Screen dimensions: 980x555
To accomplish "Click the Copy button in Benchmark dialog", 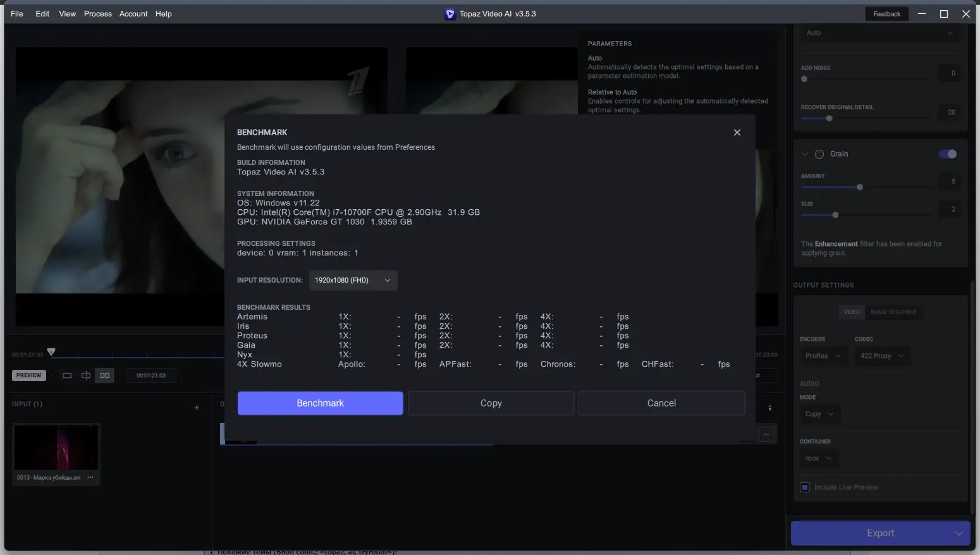I will click(491, 403).
